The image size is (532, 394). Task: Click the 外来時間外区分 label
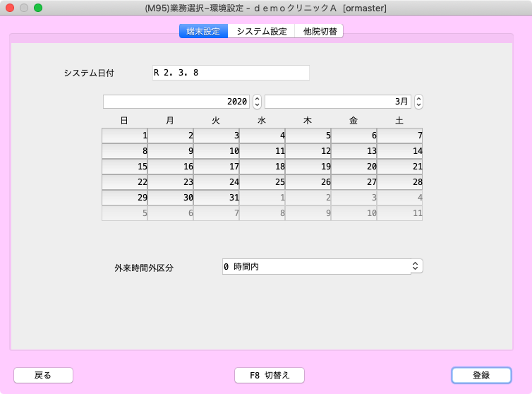(x=144, y=268)
